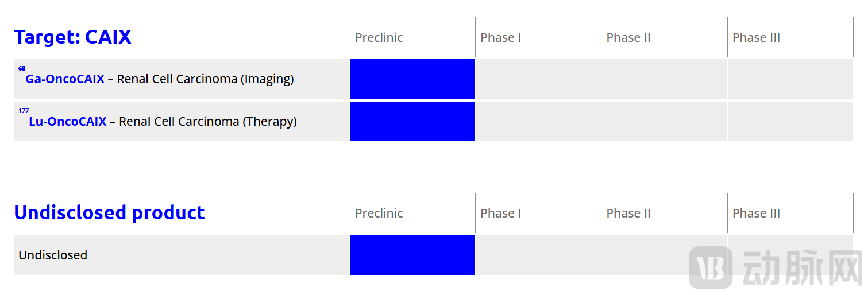Click Phase III header in Undisclosed product table

point(756,213)
